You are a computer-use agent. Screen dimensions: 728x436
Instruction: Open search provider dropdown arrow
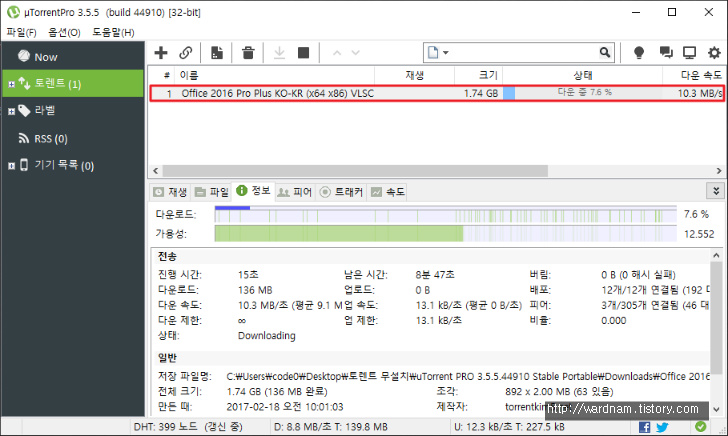pos(446,52)
